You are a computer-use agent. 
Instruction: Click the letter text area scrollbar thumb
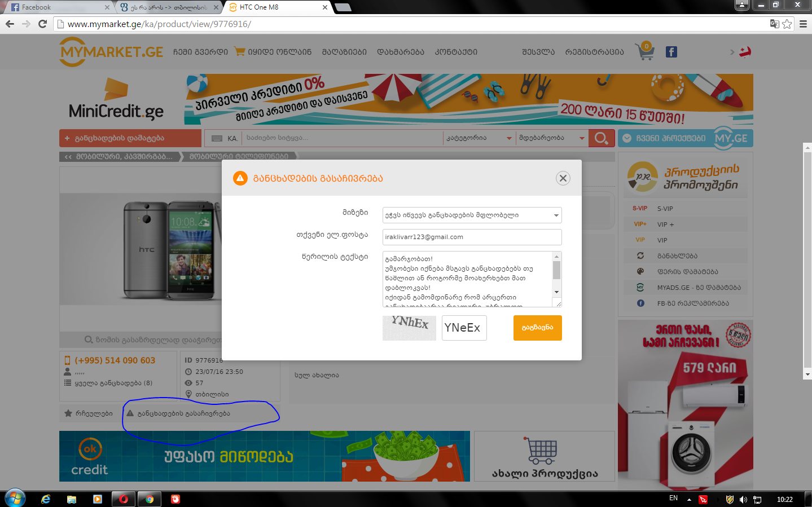tap(557, 270)
